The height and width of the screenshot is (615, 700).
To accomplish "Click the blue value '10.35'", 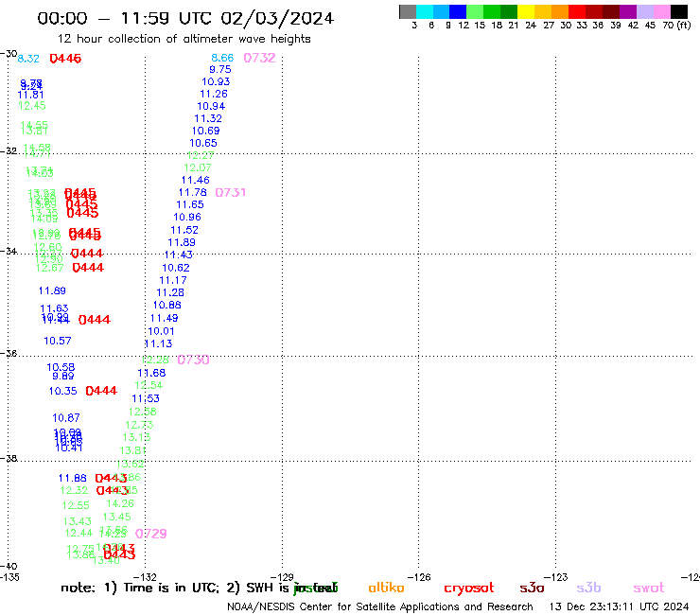I will click(x=63, y=392).
